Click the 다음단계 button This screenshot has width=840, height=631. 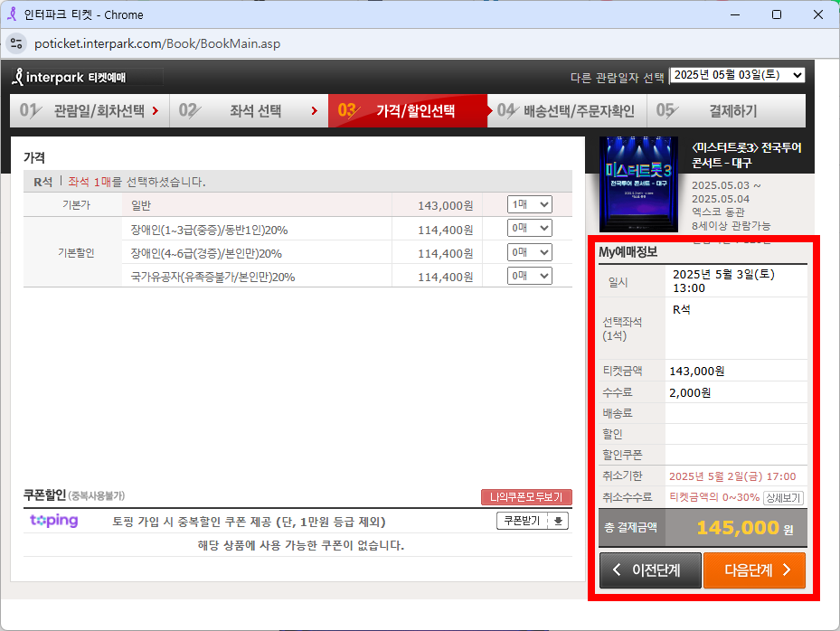(754, 570)
